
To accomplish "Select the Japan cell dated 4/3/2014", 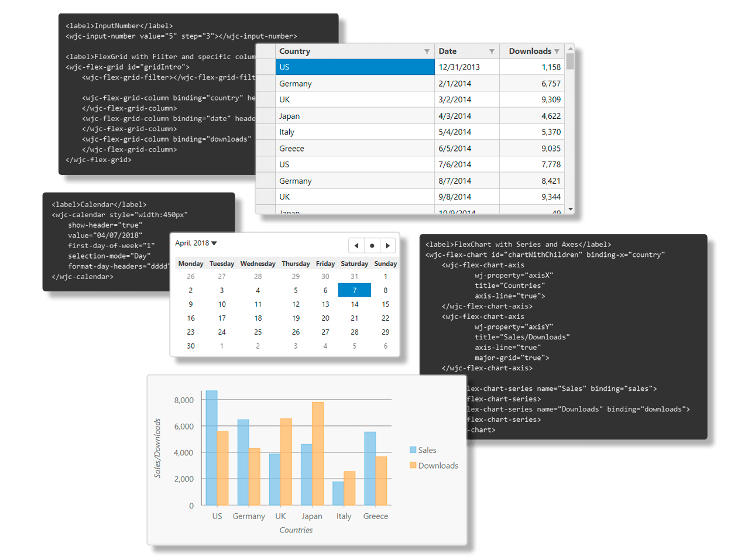I will (355, 116).
